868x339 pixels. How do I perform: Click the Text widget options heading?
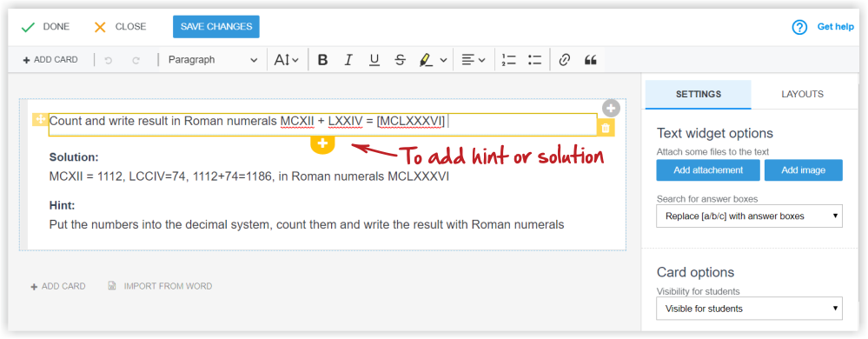coord(715,134)
